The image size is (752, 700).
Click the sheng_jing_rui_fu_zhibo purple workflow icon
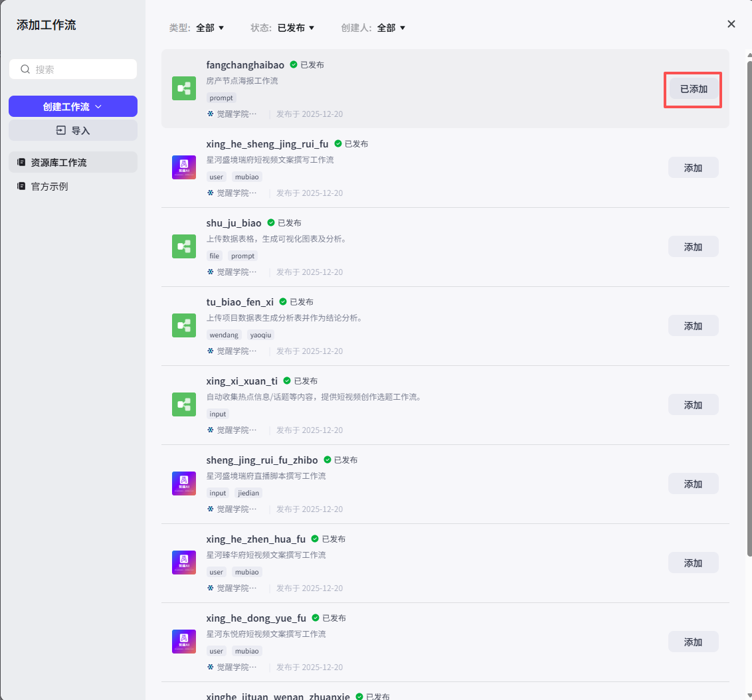coord(184,483)
